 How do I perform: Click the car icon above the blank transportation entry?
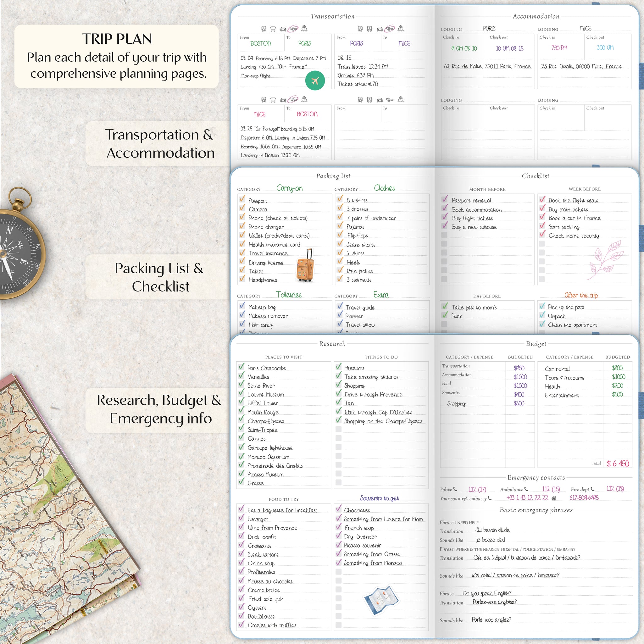pyautogui.click(x=380, y=100)
